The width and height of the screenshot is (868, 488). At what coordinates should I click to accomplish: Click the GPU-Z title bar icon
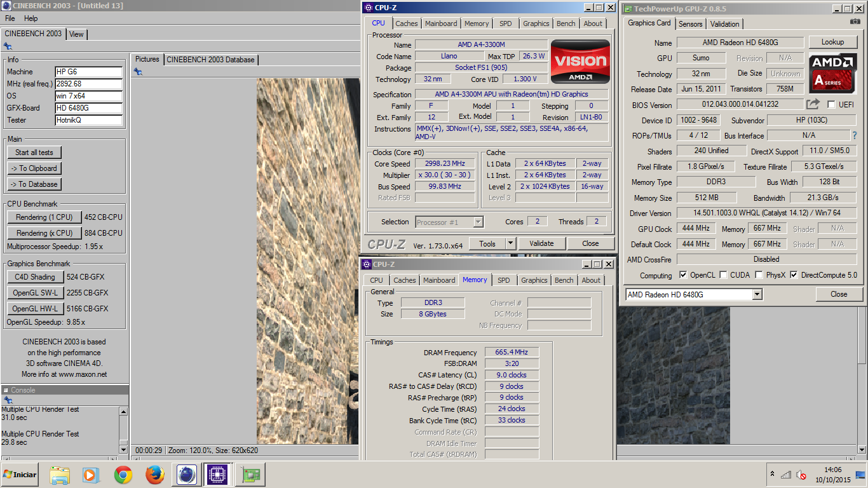(627, 9)
